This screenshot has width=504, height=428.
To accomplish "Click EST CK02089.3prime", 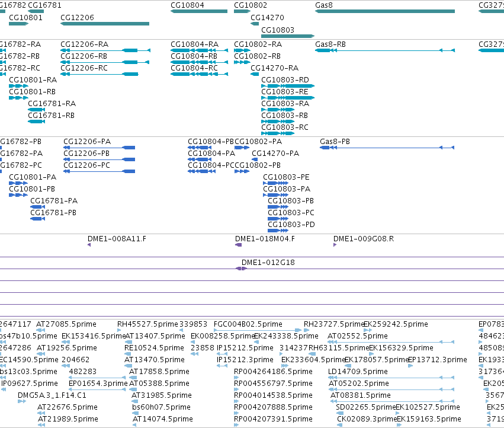I will point(340,425).
